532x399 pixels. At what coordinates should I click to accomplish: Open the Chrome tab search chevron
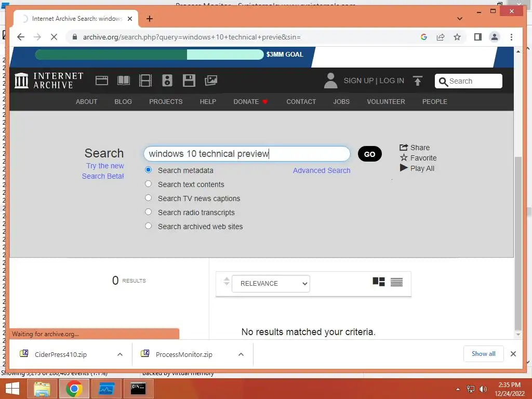[x=460, y=19]
